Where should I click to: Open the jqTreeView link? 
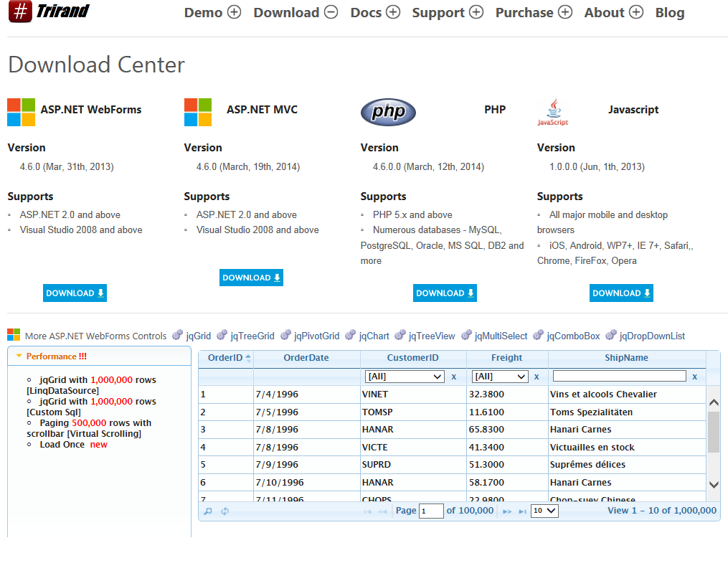[432, 336]
